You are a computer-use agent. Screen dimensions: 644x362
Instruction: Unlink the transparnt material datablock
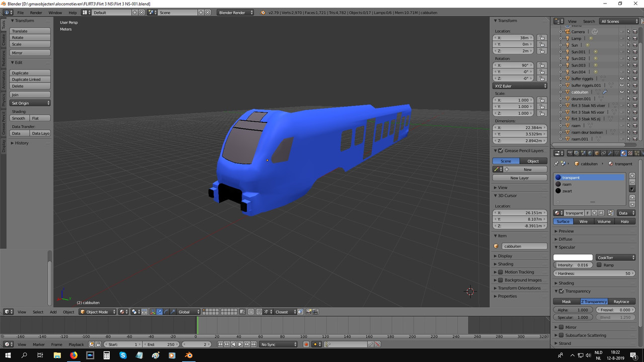tap(601, 213)
